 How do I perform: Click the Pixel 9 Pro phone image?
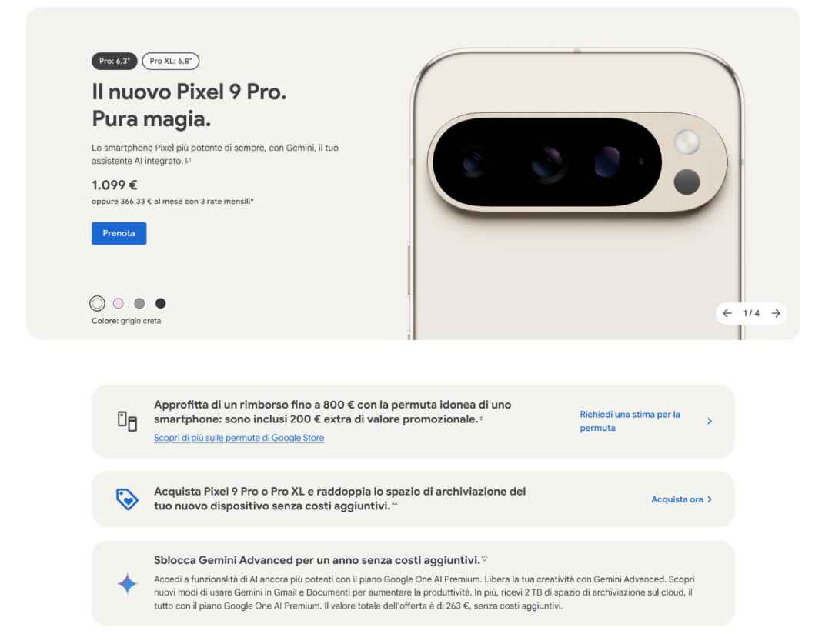click(577, 194)
